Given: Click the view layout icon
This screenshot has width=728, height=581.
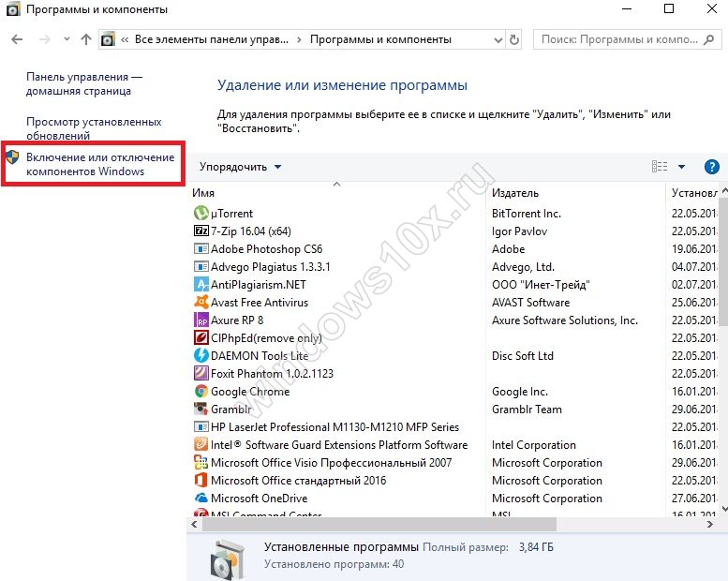Looking at the screenshot, I should [660, 166].
